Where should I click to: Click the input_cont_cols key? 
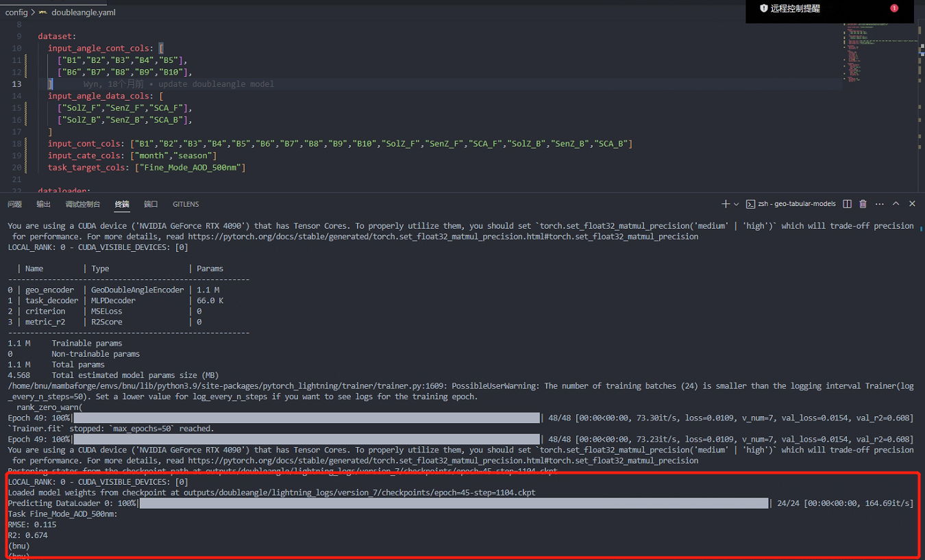pos(86,144)
